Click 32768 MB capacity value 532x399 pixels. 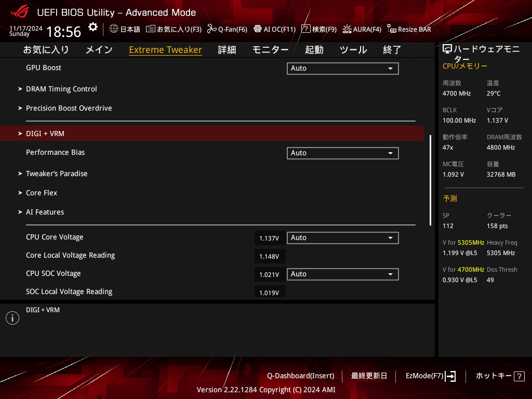click(501, 175)
